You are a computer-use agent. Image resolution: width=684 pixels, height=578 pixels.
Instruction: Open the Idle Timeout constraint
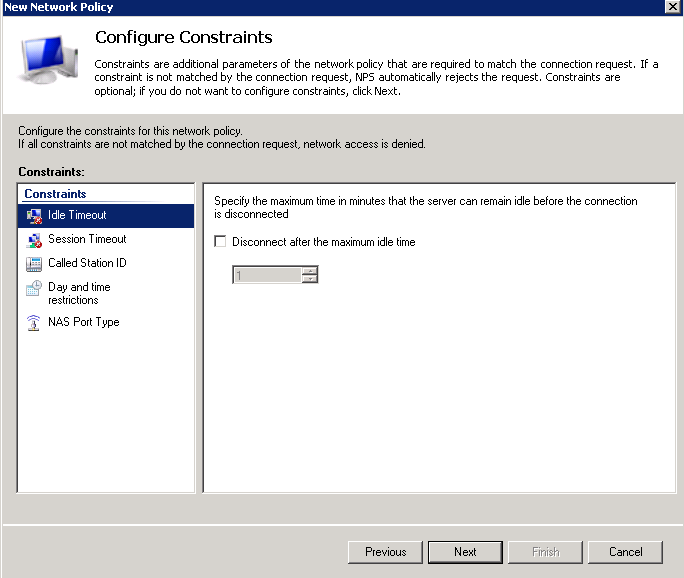pyautogui.click(x=106, y=215)
